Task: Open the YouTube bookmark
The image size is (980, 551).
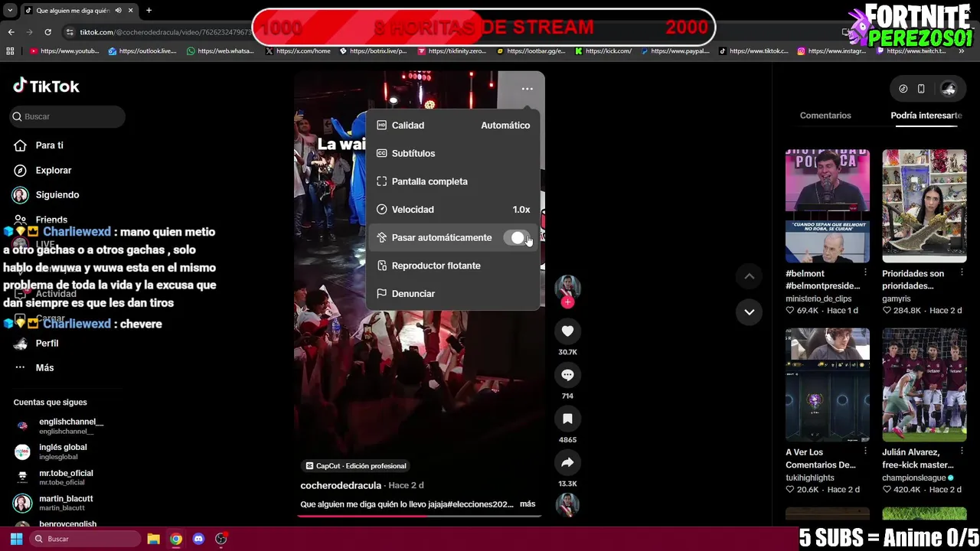Action: coord(65,51)
